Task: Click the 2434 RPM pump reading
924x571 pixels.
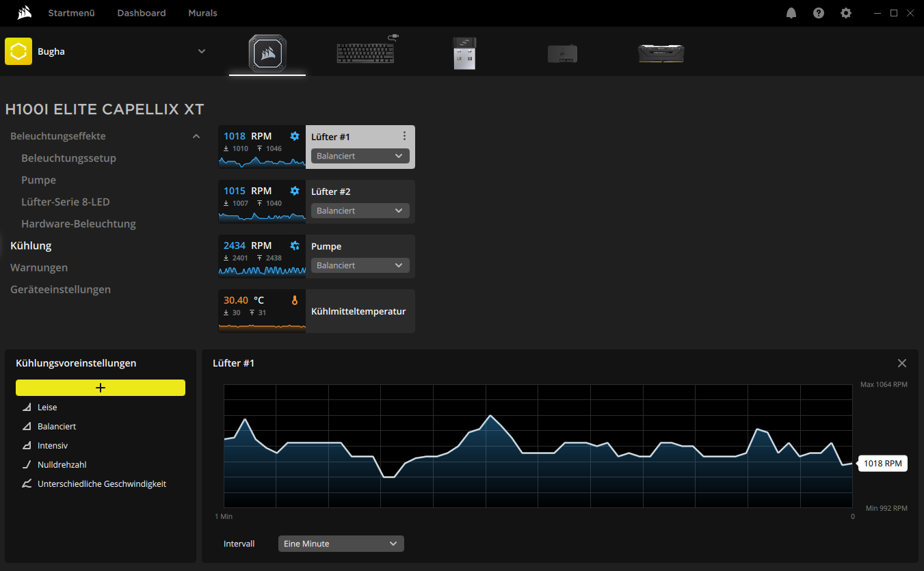Action: point(248,245)
